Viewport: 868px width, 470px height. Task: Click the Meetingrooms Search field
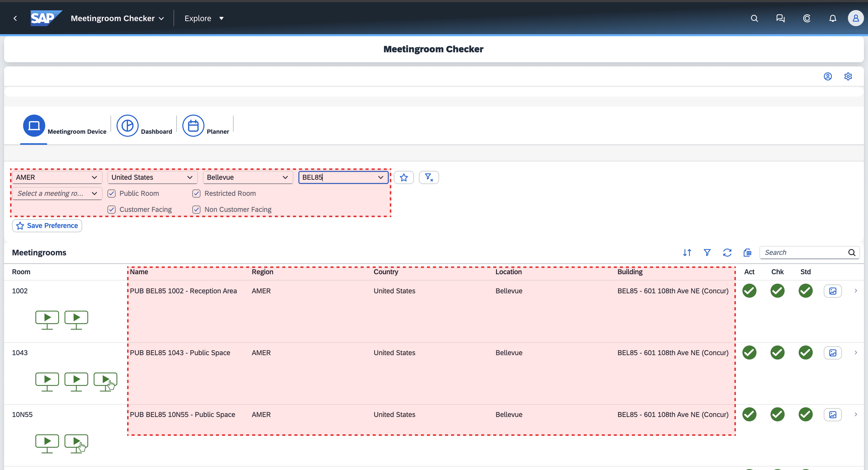(804, 253)
